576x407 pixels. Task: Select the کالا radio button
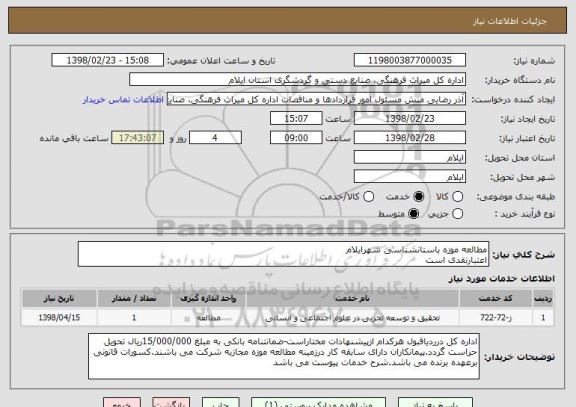click(x=457, y=197)
